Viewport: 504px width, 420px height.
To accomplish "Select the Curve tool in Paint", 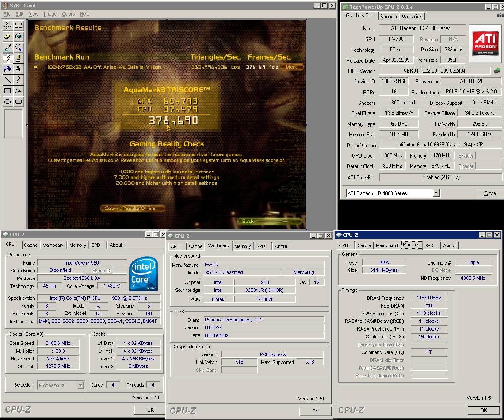I will (x=19, y=80).
